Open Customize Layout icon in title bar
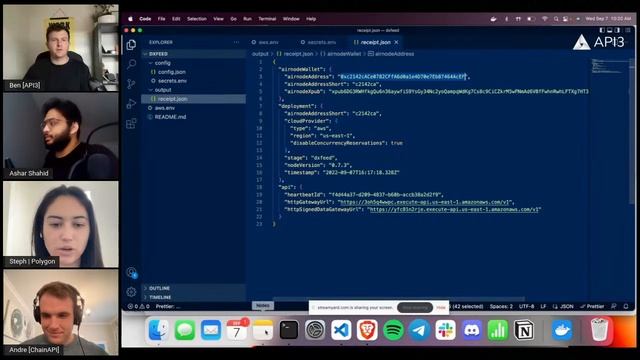 [628, 30]
